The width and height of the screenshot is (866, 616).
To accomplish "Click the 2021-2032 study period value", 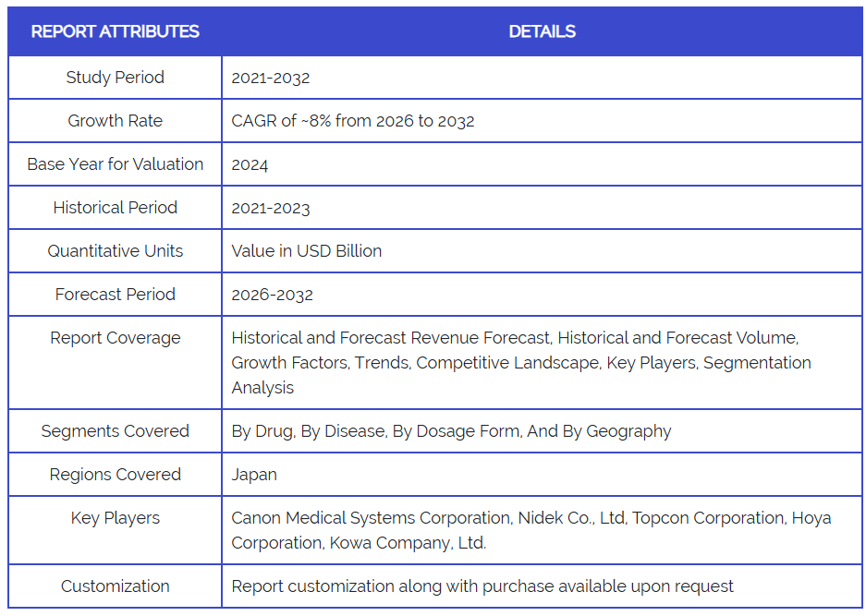I will (x=271, y=78).
